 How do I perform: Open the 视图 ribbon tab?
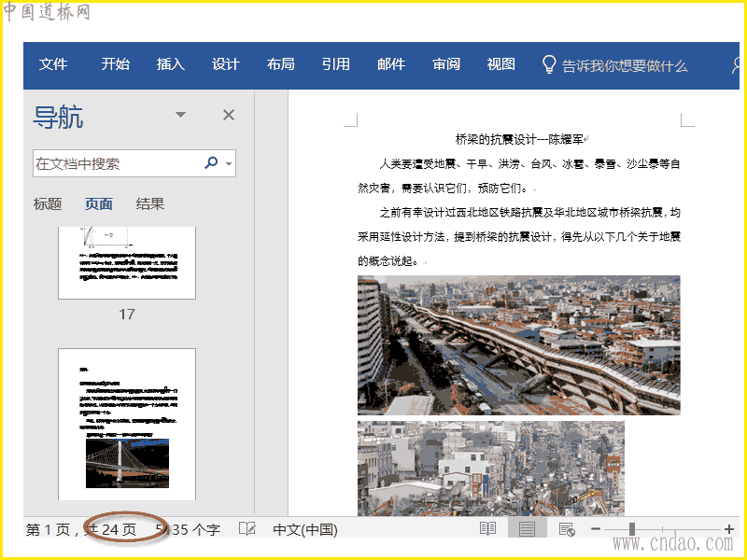[501, 64]
